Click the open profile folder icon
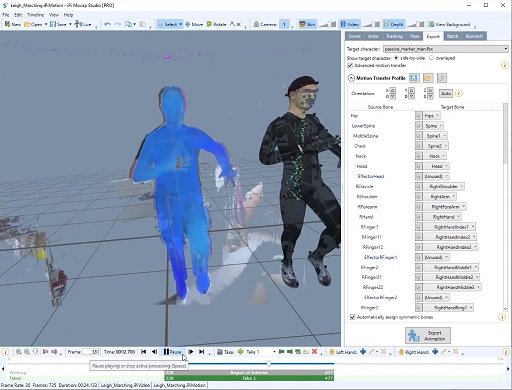This screenshot has height=390, width=512. pyautogui.click(x=428, y=78)
